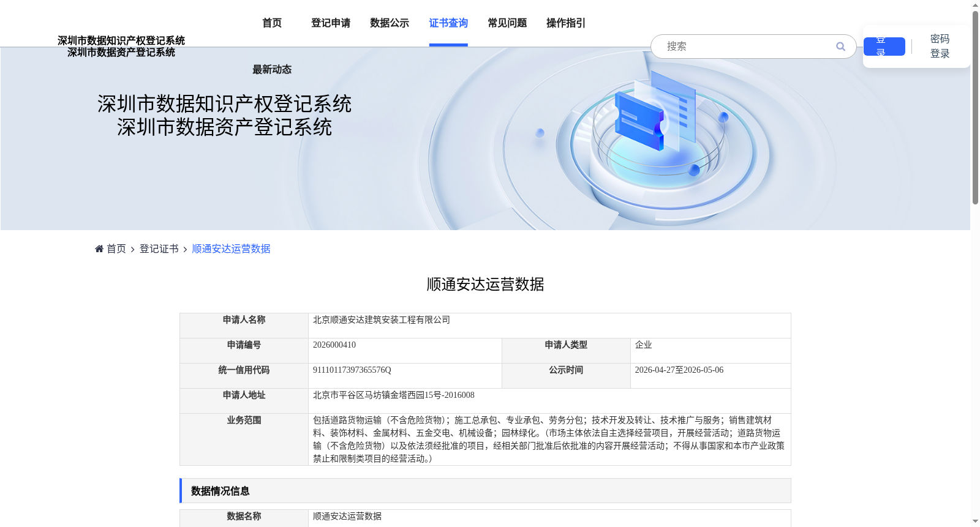Click the 申请编号 label cell
This screenshot has width=980, height=527.
[244, 351]
